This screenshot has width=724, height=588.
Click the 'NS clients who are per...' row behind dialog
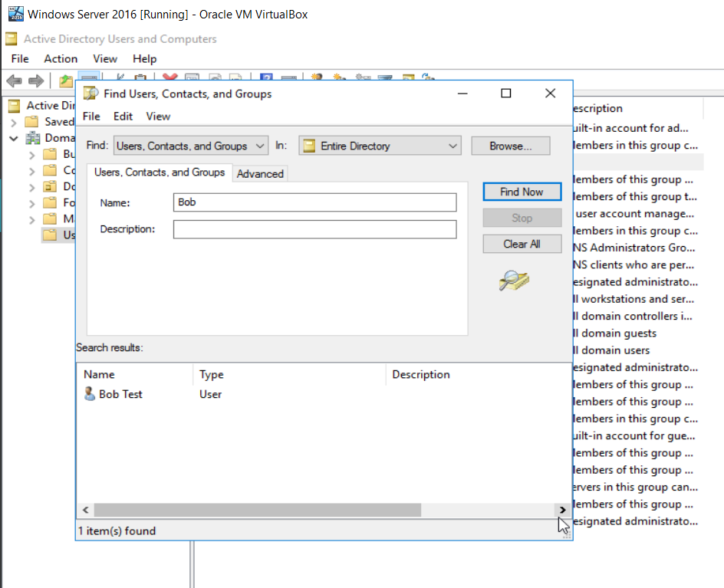point(633,265)
